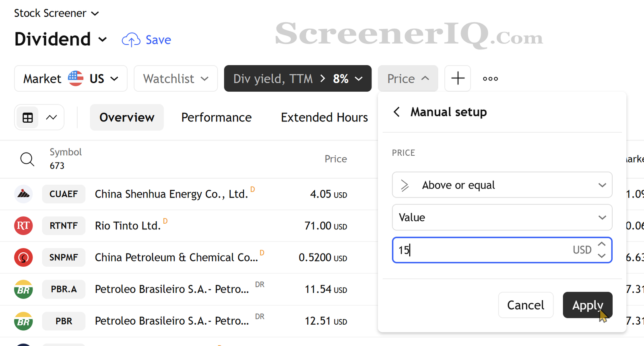Expand the Dividend screen name dropdown
This screenshot has height=346, width=644.
[61, 39]
